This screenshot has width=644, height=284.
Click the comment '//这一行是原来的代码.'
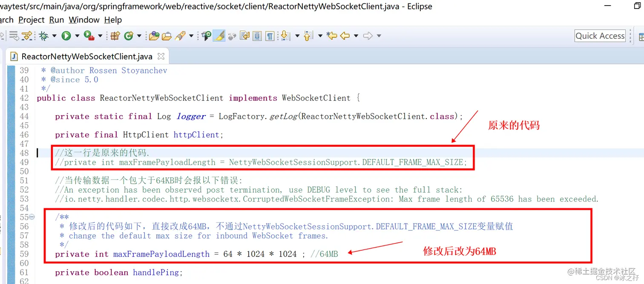[102, 153]
